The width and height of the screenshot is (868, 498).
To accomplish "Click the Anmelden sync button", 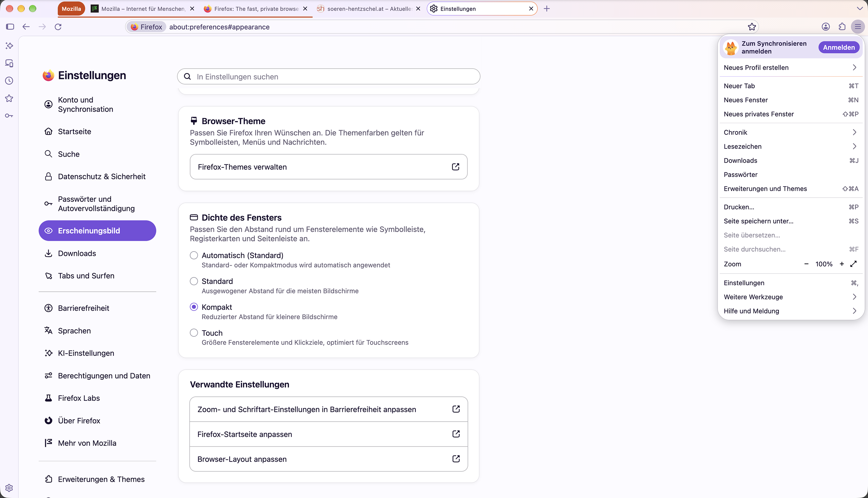I will [838, 47].
